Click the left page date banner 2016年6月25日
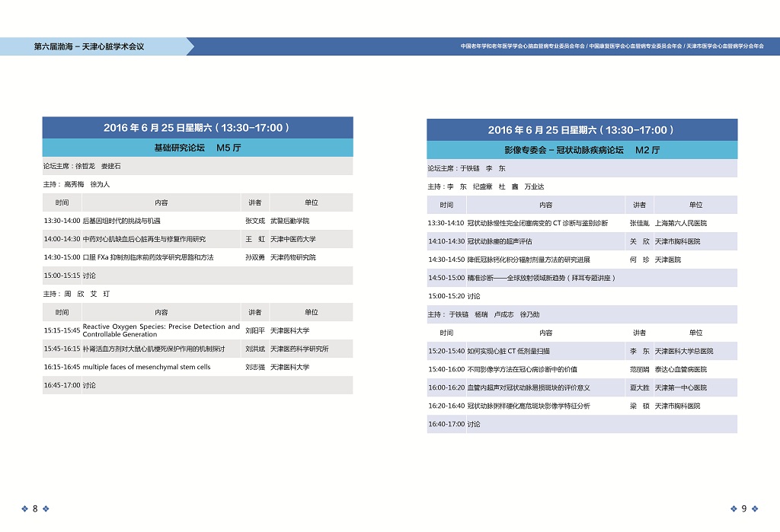 click(x=197, y=128)
